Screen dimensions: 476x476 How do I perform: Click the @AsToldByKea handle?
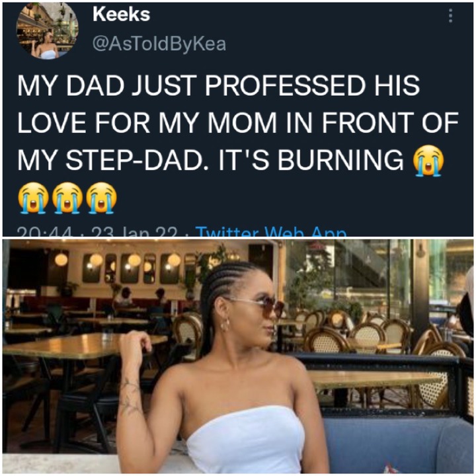coord(159,44)
